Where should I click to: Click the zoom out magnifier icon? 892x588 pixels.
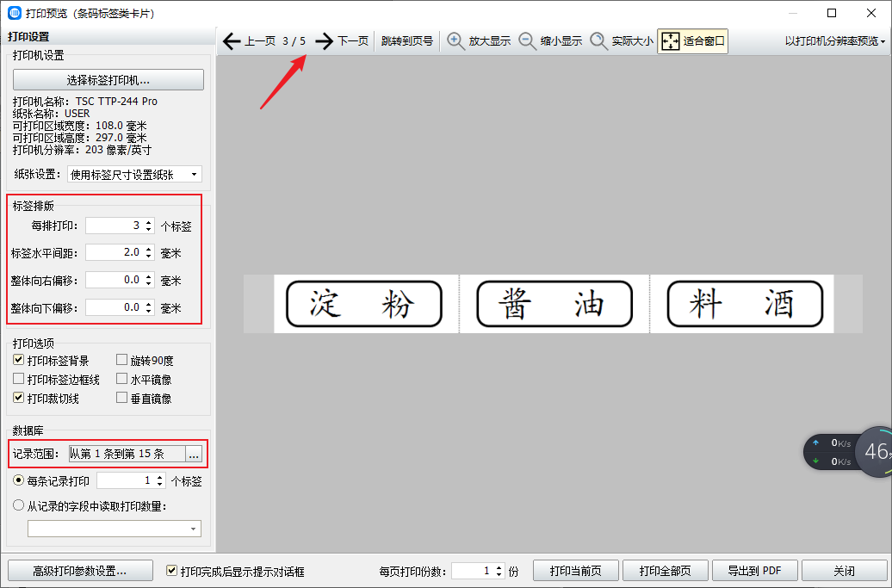[x=527, y=41]
